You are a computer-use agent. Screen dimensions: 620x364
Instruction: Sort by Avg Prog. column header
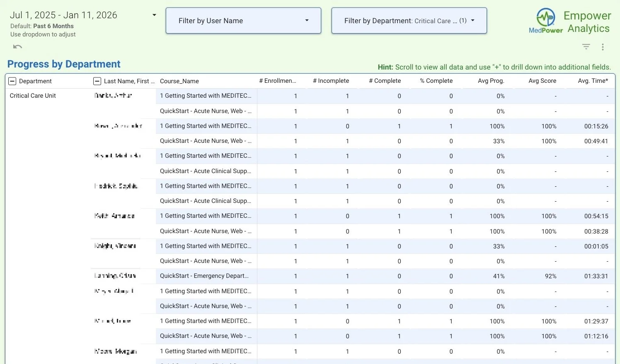pos(491,81)
